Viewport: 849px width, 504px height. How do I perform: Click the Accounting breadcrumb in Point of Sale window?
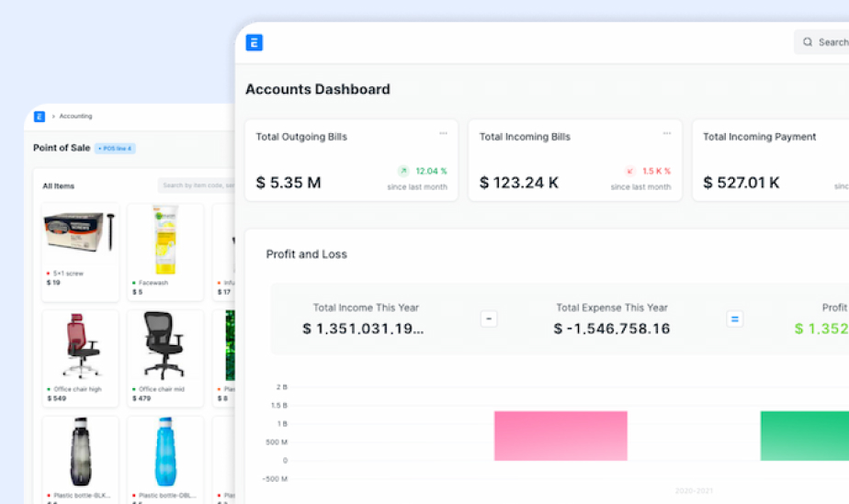click(x=75, y=117)
